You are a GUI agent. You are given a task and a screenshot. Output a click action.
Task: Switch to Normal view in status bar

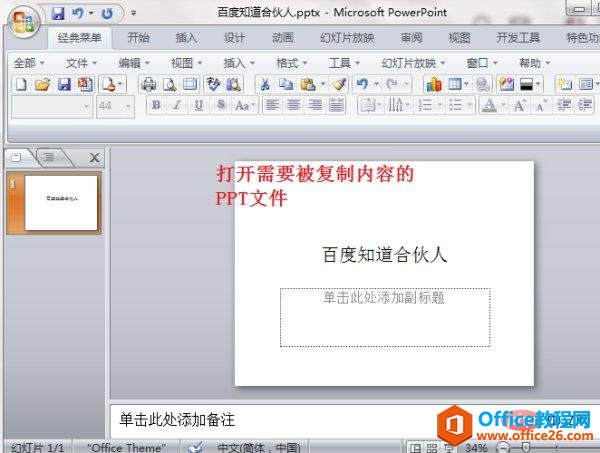(x=416, y=448)
